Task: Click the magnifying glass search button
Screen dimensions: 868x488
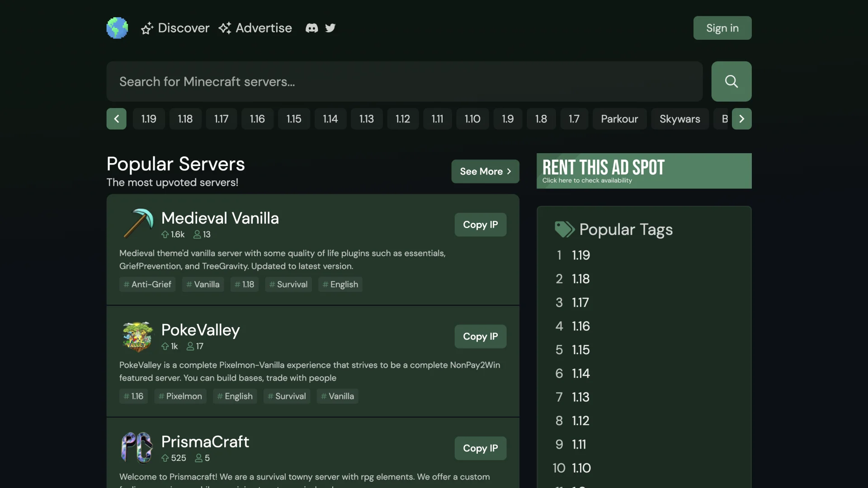Action: point(731,81)
